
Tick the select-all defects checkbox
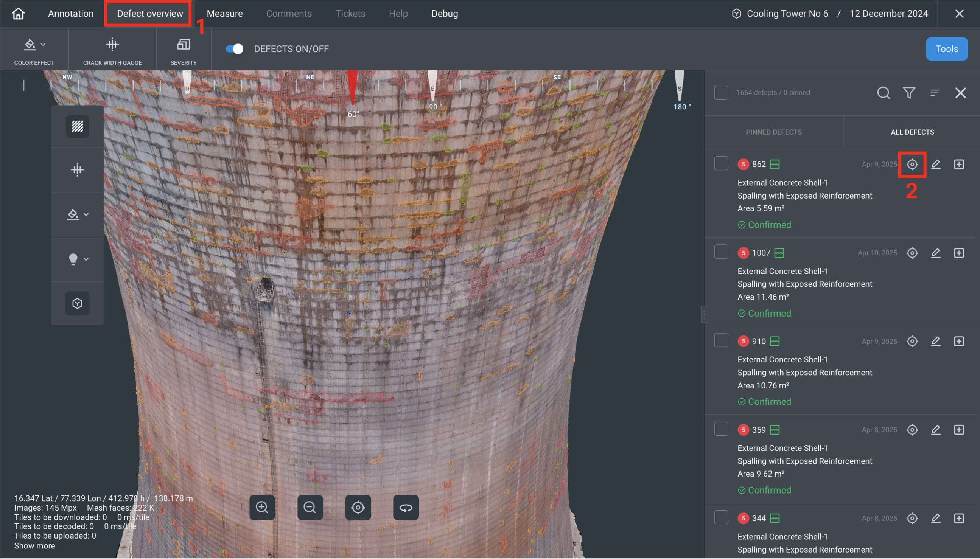[x=721, y=93]
